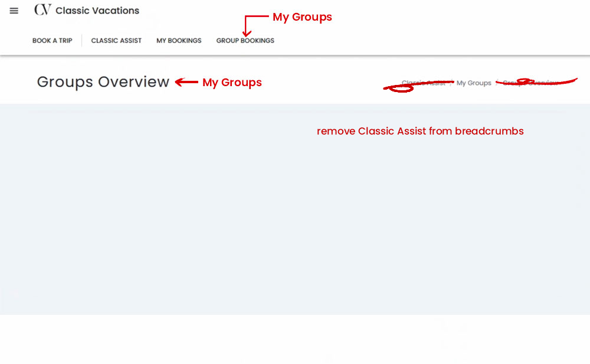Viewport: 590px width, 364px height.
Task: Click red My Groups label beside heading
Action: pos(232,83)
